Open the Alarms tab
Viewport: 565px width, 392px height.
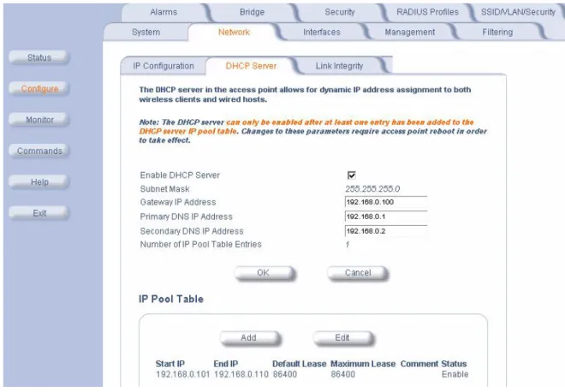(x=164, y=12)
